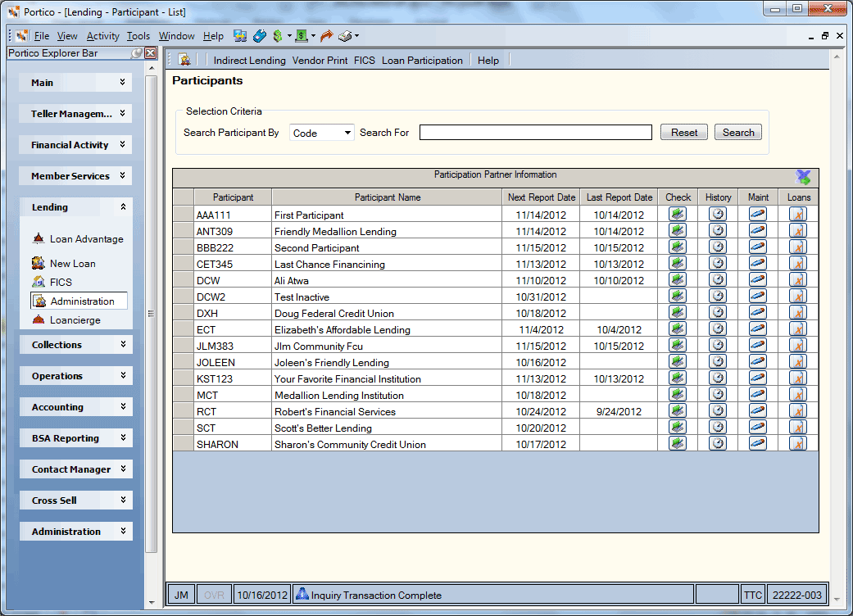Viewport: 853px width, 616px height.
Task: Select row header for JOLEEN participant
Action: pyautogui.click(x=184, y=362)
